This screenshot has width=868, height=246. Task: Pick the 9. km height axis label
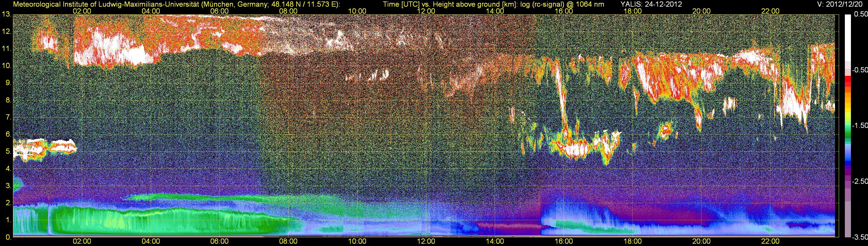(8, 83)
